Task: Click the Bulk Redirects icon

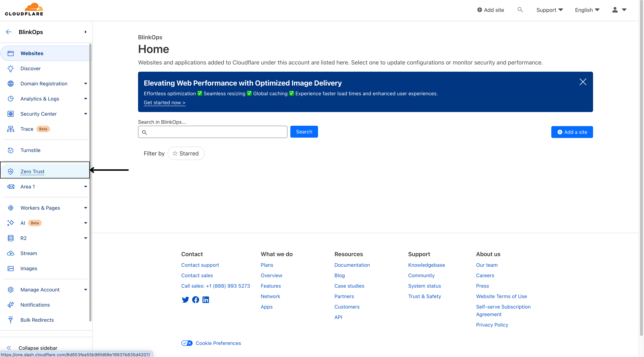Action: coord(10,320)
